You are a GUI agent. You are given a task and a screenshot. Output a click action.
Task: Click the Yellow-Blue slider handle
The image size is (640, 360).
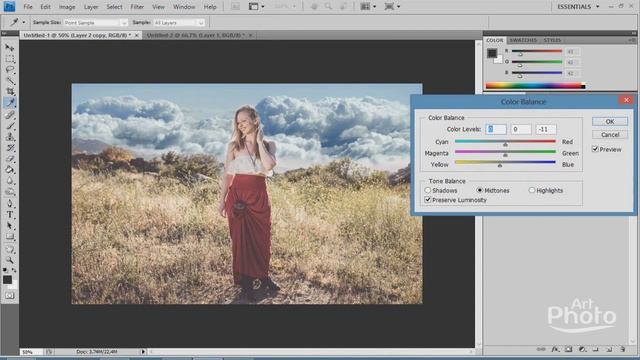pyautogui.click(x=500, y=165)
